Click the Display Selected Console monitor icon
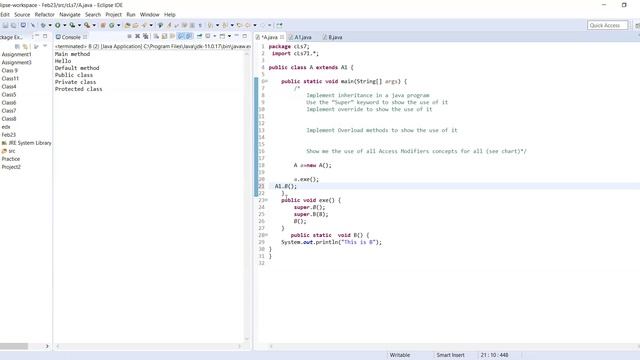The image size is (640, 360). (208, 37)
